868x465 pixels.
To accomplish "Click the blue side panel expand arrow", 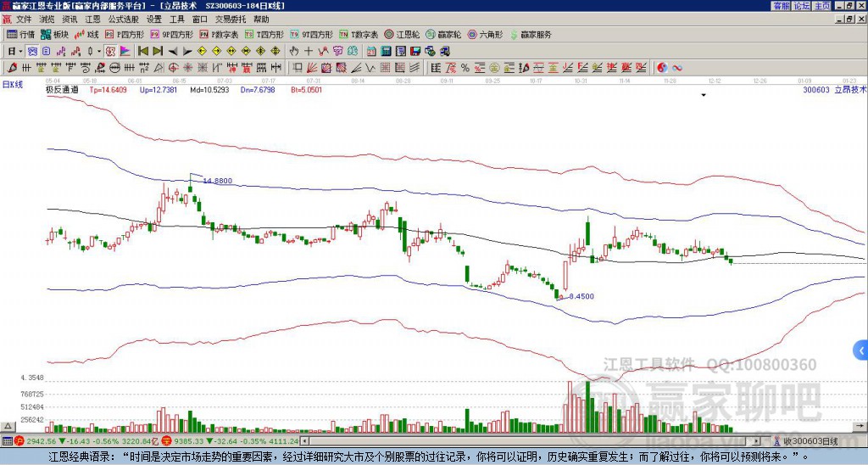I will [861, 350].
